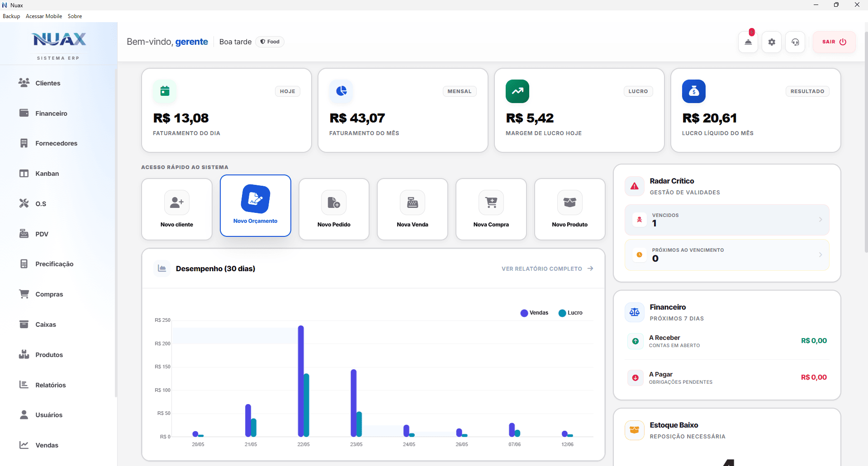Click the Novo Produto open-box icon
868x466 pixels.
570,202
